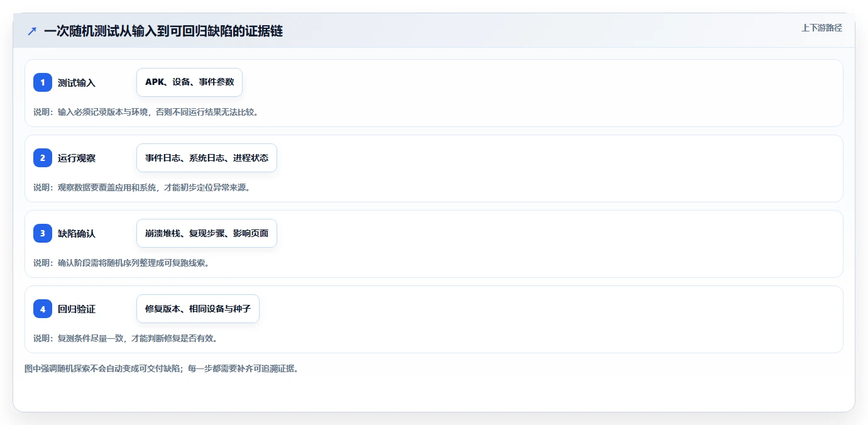Select the 崩溃堆栈、复现步骤、影响页面 chip
The height and width of the screenshot is (425, 868).
pos(207,233)
